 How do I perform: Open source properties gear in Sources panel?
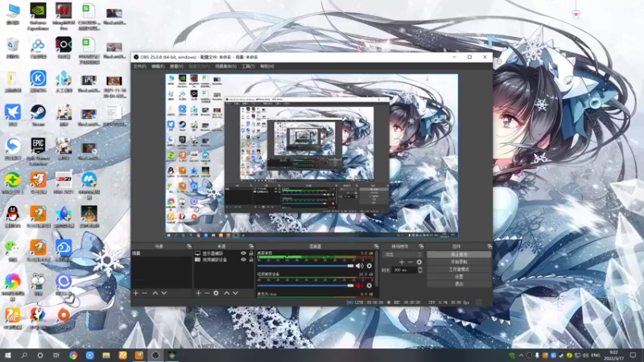pyautogui.click(x=216, y=293)
